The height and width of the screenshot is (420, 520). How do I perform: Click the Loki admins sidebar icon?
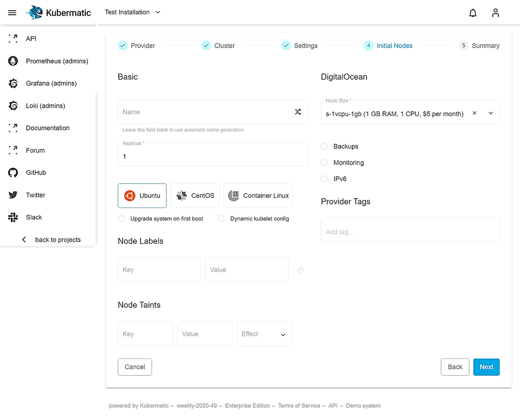tap(13, 106)
